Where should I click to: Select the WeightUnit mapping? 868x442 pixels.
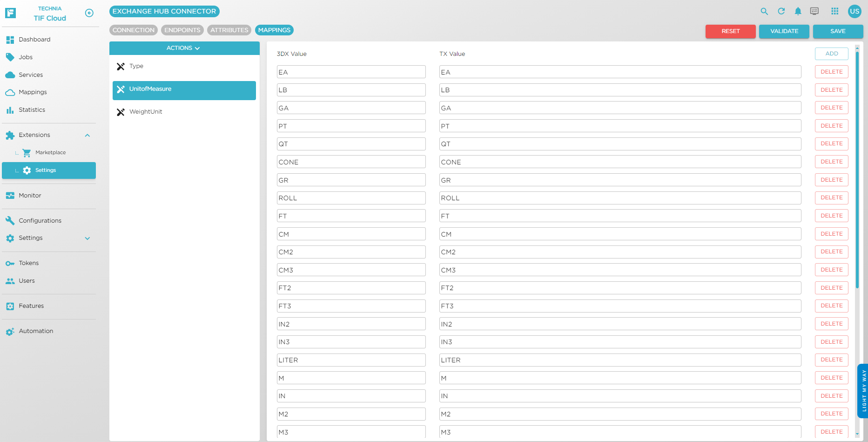146,112
